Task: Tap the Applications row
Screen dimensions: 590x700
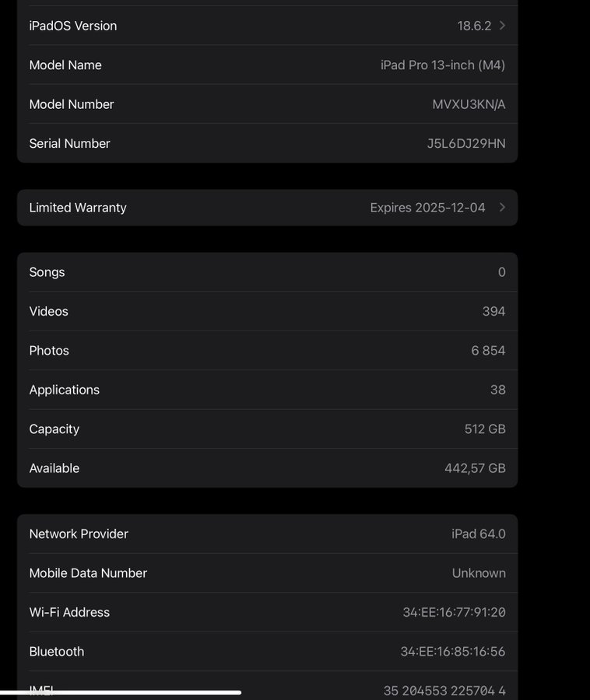Action: [x=267, y=390]
